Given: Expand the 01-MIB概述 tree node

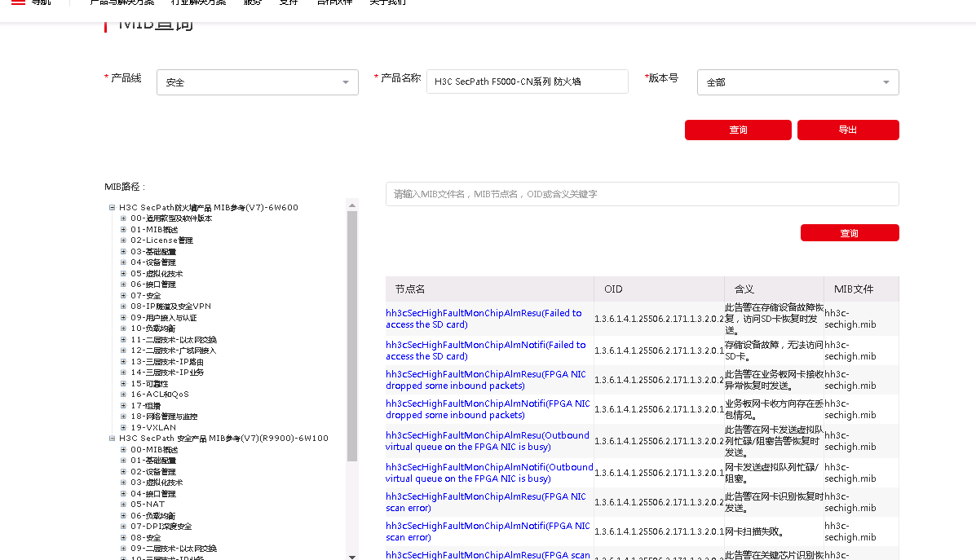Looking at the screenshot, I should click(x=123, y=230).
